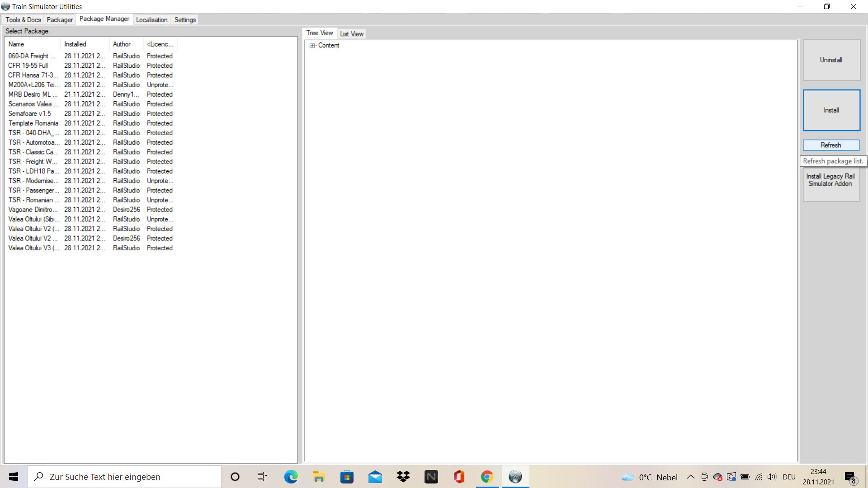Select the Semafoare v1.5 package
This screenshot has width=868, height=488.
click(90, 113)
